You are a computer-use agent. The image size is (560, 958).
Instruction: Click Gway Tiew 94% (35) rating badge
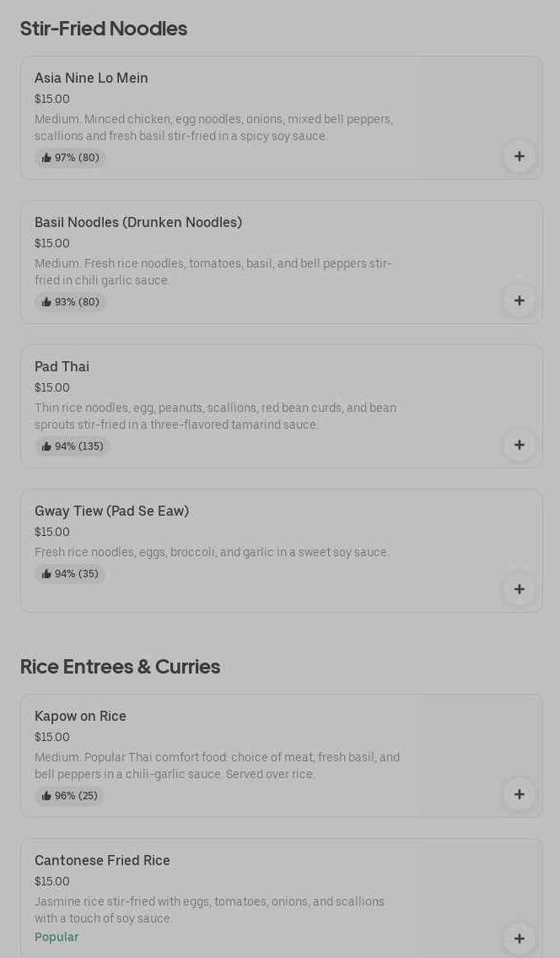[70, 574]
